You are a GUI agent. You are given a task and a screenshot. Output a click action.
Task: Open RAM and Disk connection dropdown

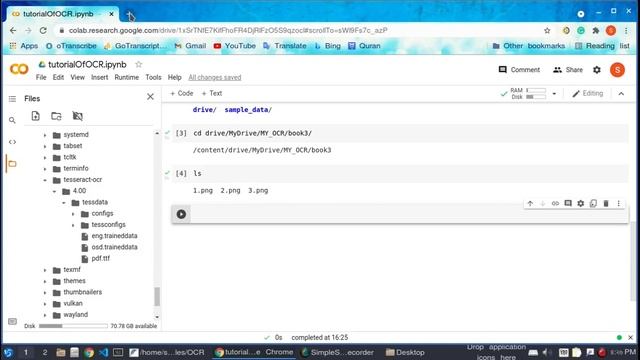tap(554, 94)
